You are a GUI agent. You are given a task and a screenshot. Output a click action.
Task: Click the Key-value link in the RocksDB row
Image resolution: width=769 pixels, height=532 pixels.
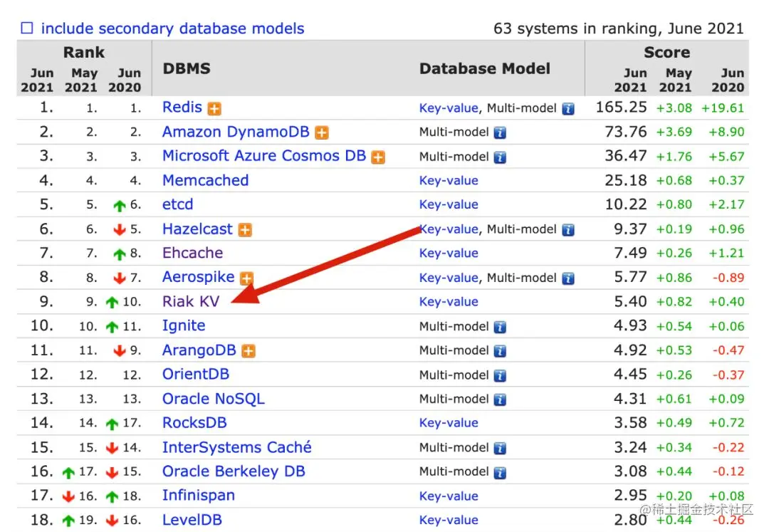(x=449, y=422)
